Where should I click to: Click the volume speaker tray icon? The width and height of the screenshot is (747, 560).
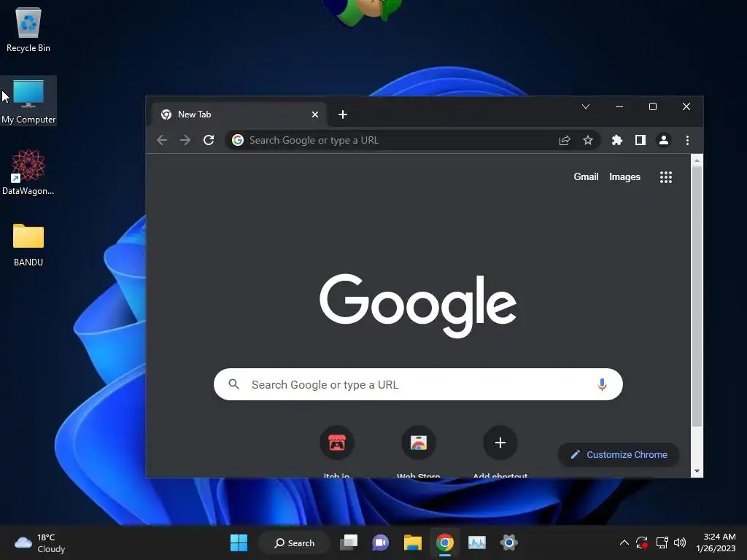pos(680,542)
